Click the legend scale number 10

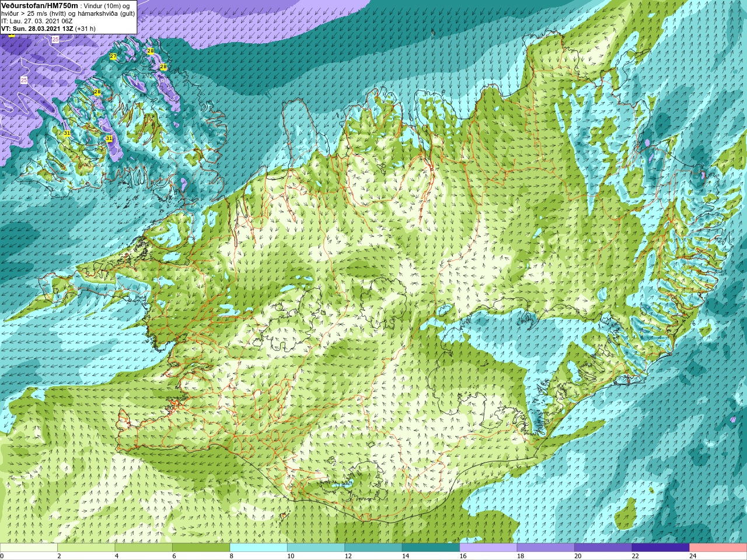tap(291, 556)
